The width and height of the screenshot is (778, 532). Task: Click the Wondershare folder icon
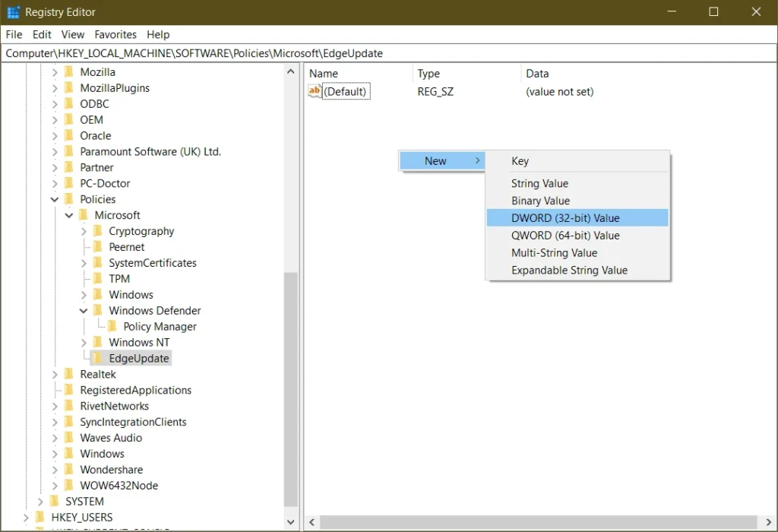(x=69, y=469)
